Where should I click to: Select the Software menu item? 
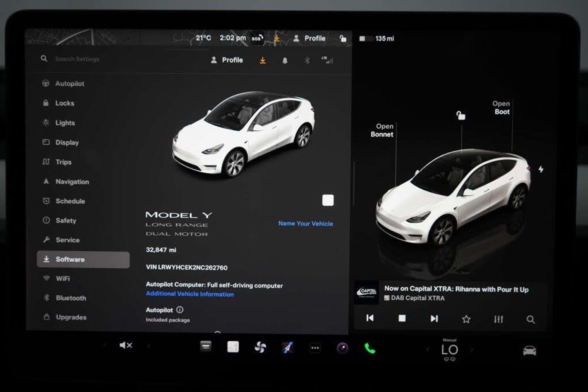tap(83, 259)
